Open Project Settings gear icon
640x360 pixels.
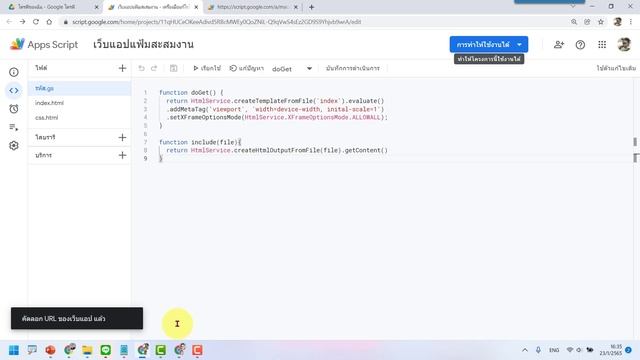tap(14, 146)
